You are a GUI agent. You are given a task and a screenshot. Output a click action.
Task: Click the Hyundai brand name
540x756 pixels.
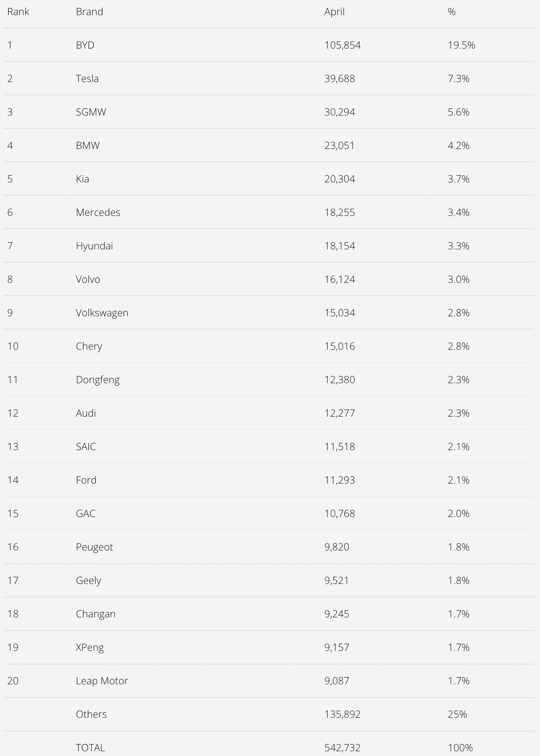pyautogui.click(x=94, y=246)
